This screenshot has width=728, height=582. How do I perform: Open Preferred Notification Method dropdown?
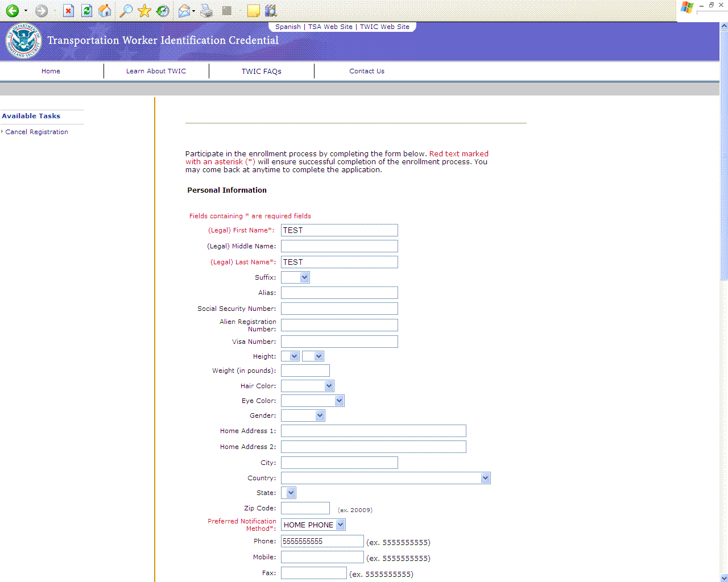click(340, 525)
